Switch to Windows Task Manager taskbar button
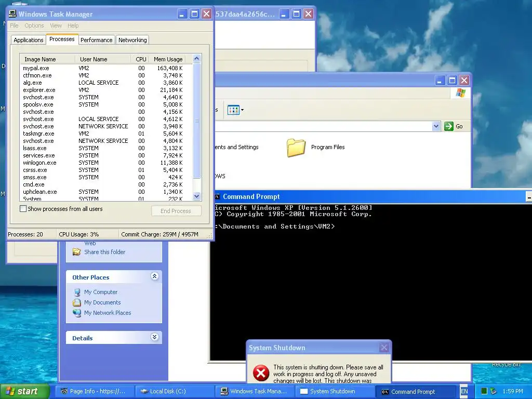Viewport: 532px width, 399px height. click(255, 391)
